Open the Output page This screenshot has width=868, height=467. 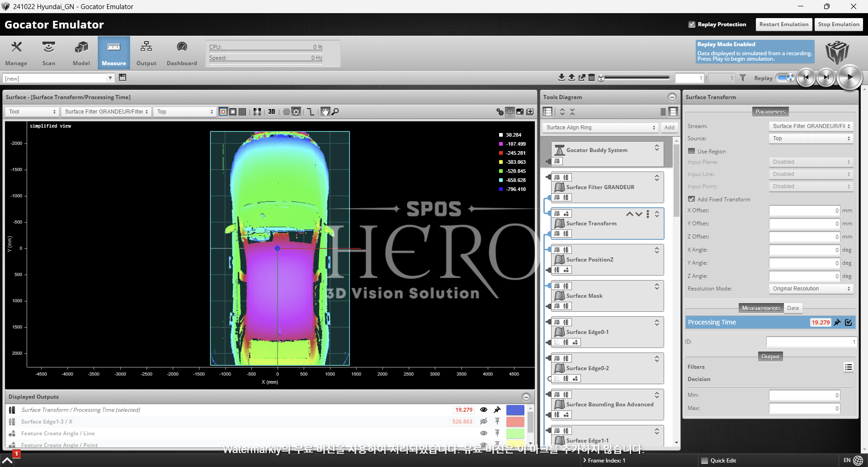point(146,53)
